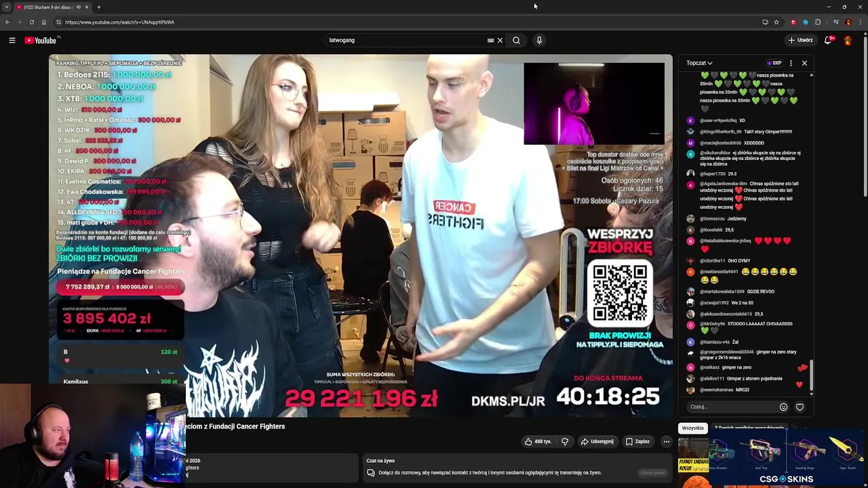Image resolution: width=868 pixels, height=488 pixels.
Task: Click the live chat scrollbar
Action: (x=811, y=376)
